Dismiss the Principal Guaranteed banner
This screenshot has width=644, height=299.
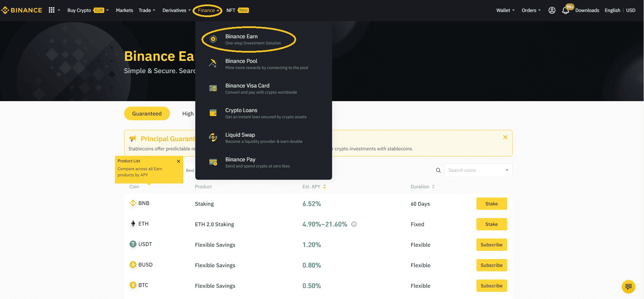505,137
